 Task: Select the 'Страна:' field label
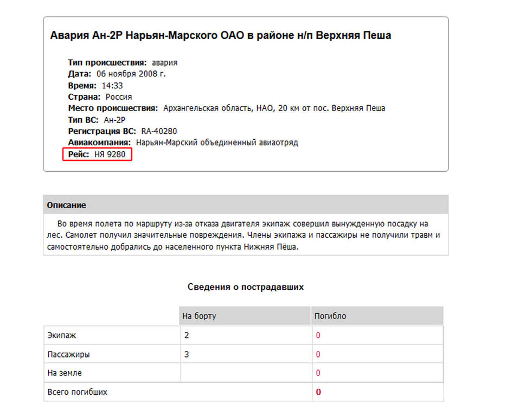coord(84,97)
